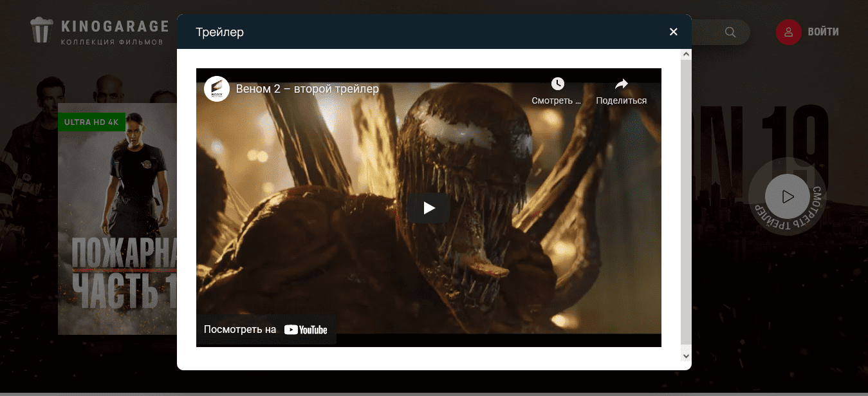
Task: Open Посмотреть на YouTube link
Action: [266, 330]
